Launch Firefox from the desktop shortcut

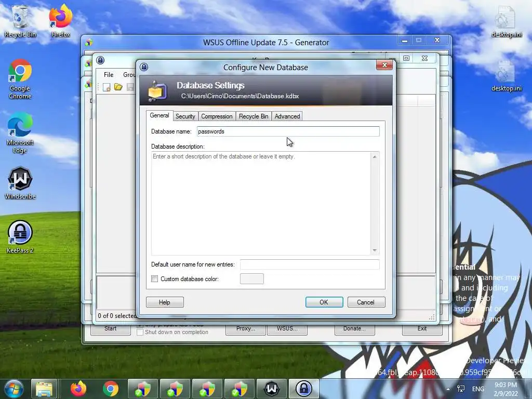[x=60, y=21]
